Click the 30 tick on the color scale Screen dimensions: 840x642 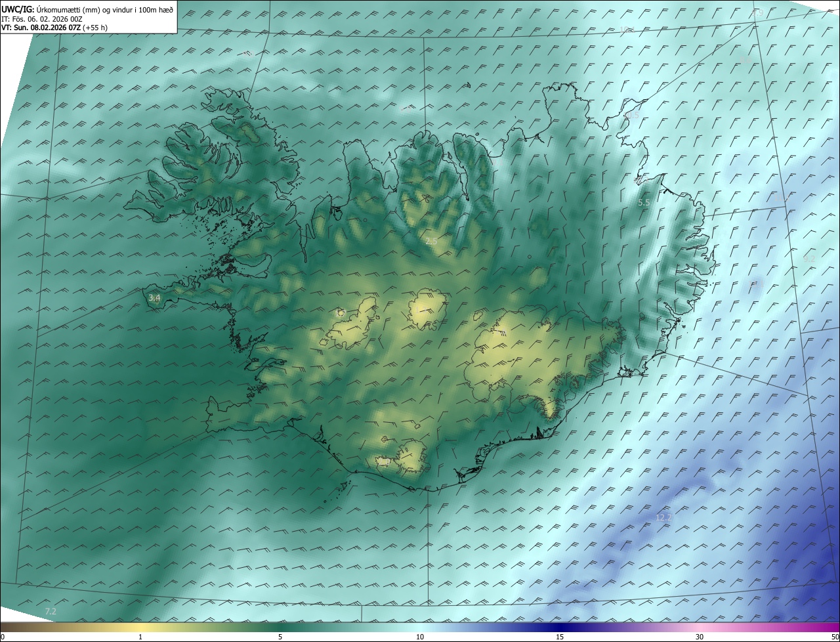pyautogui.click(x=700, y=637)
